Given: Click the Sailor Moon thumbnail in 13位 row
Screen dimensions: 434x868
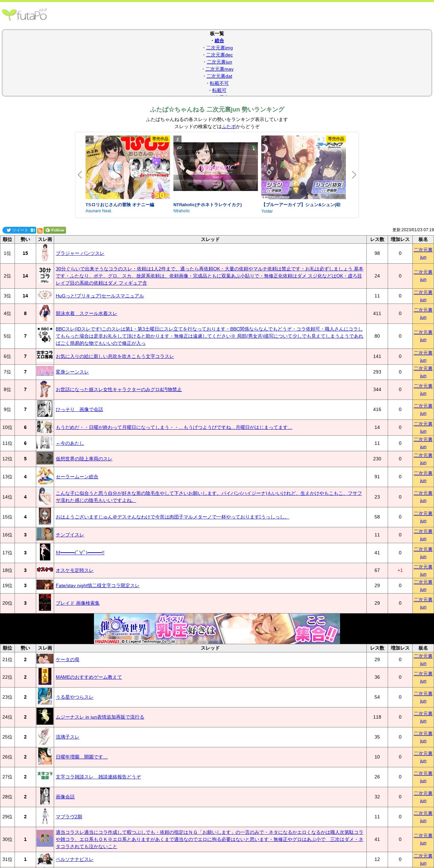Looking at the screenshot, I should (45, 476).
